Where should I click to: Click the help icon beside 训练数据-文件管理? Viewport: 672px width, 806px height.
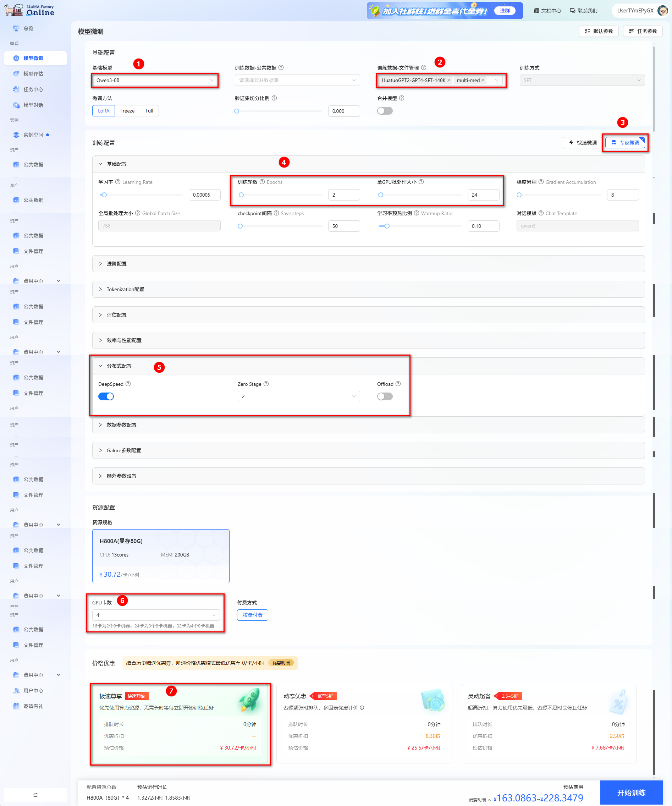pyautogui.click(x=424, y=67)
